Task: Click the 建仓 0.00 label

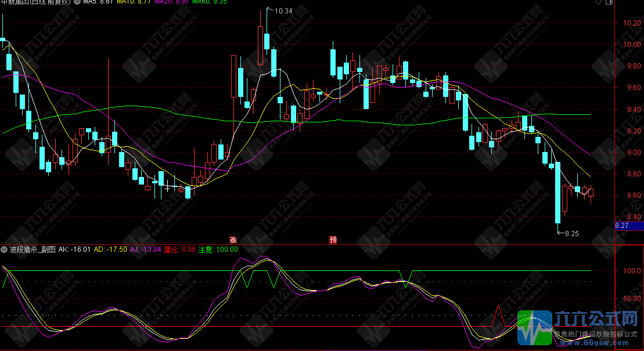Action: coord(180,249)
